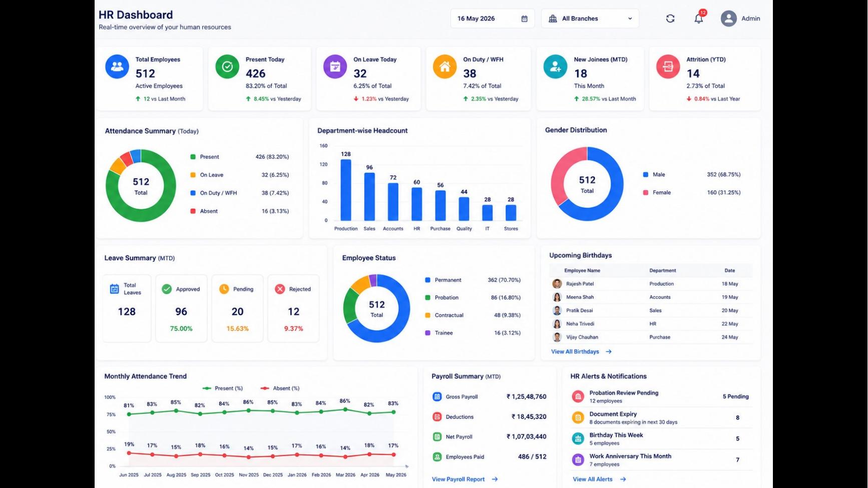868x488 pixels.
Task: Click the New Joinees user-plus icon
Action: coord(555,67)
